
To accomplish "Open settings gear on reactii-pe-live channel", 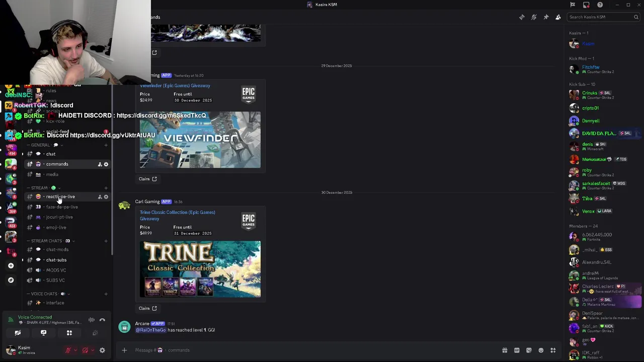I will coord(106,197).
